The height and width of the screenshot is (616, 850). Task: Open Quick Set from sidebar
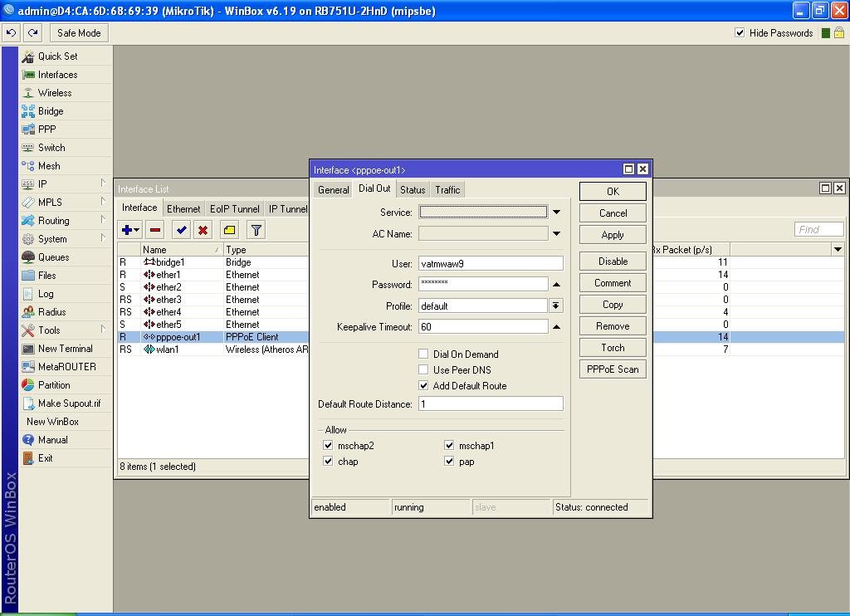coord(57,56)
